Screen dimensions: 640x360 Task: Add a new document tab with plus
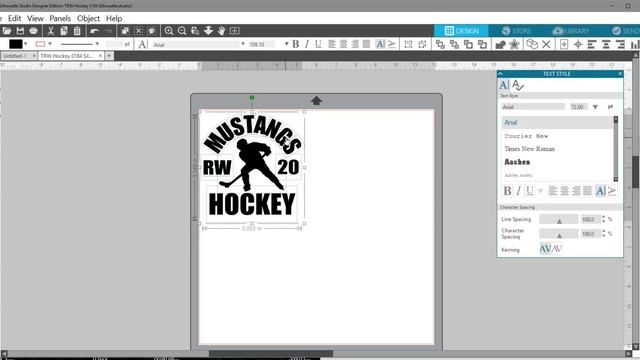109,56
